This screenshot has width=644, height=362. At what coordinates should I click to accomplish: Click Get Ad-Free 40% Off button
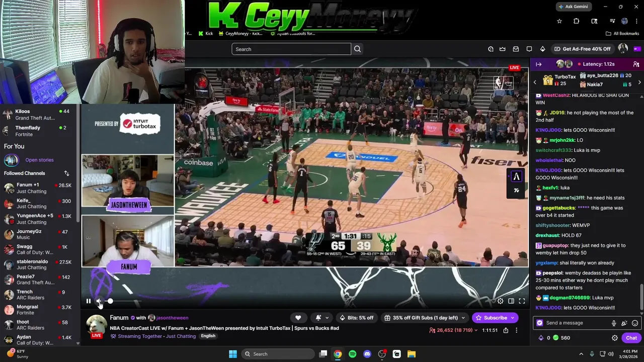(x=583, y=49)
